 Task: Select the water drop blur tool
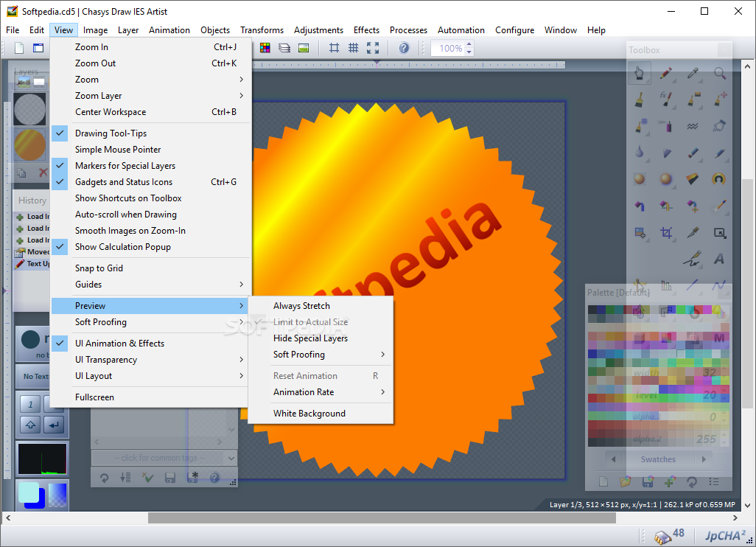(640, 153)
